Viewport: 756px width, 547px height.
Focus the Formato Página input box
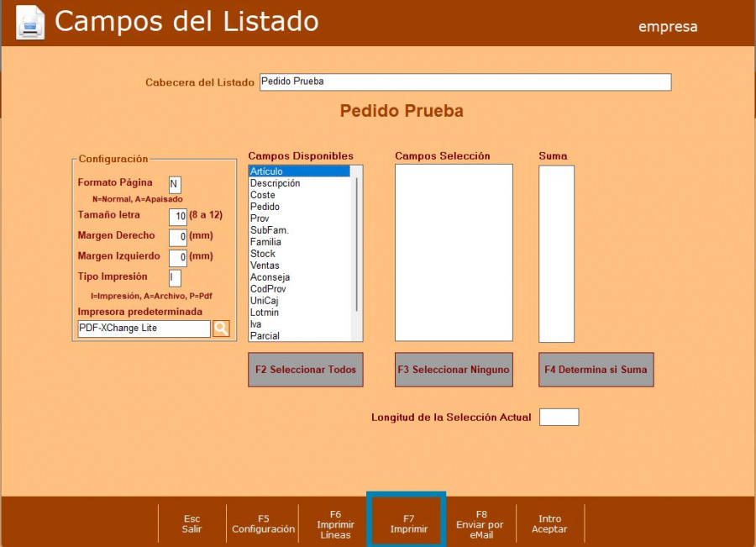click(x=175, y=185)
